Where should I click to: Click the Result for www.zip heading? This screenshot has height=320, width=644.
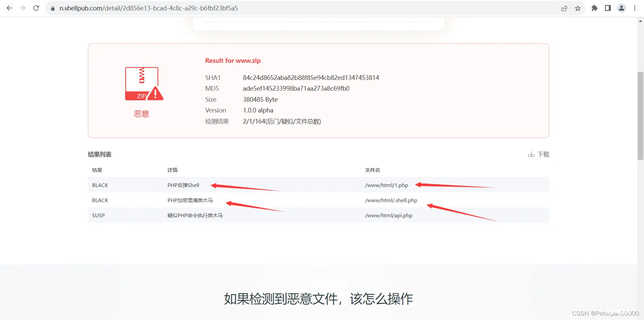pos(233,60)
